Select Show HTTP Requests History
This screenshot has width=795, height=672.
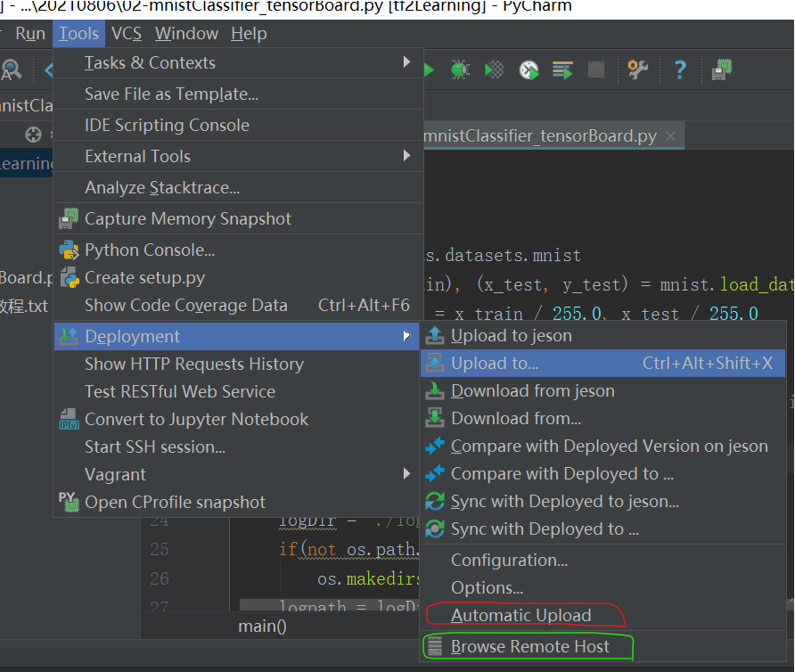(x=238, y=364)
